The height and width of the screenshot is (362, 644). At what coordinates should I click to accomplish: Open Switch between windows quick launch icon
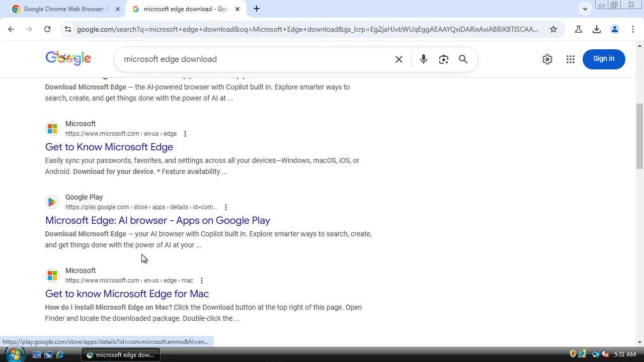click(x=48, y=354)
